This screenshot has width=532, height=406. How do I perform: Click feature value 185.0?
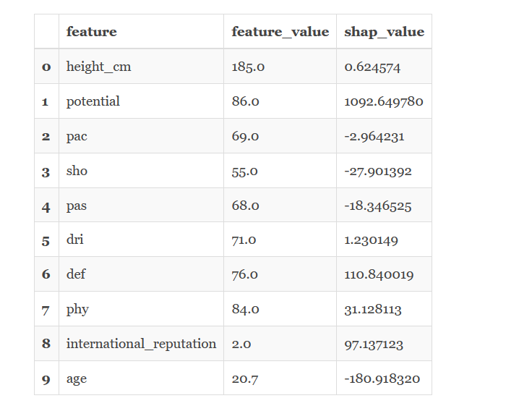click(248, 67)
